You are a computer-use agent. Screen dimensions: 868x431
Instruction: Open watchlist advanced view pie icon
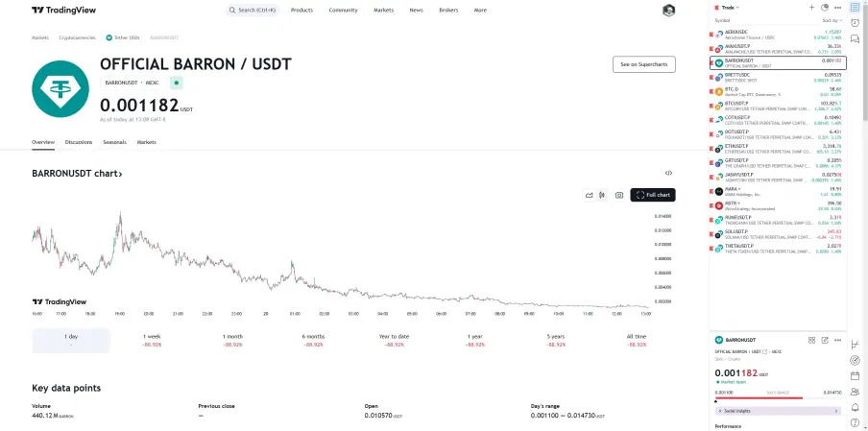click(x=825, y=8)
